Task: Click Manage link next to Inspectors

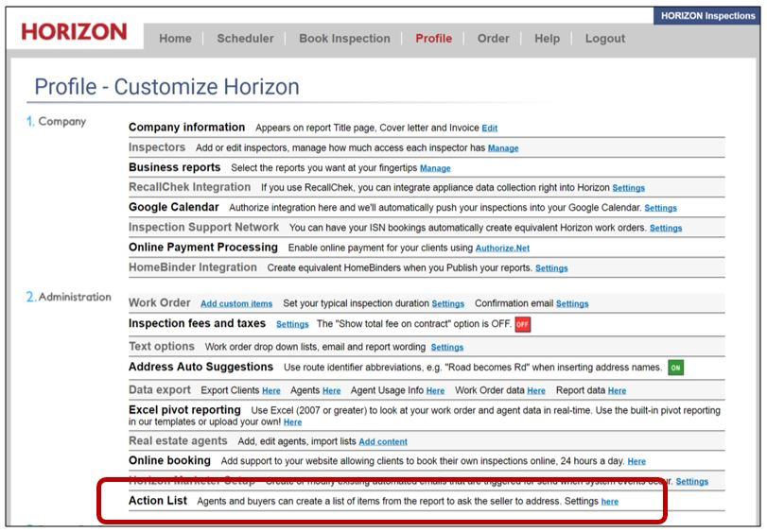Action: tap(502, 148)
